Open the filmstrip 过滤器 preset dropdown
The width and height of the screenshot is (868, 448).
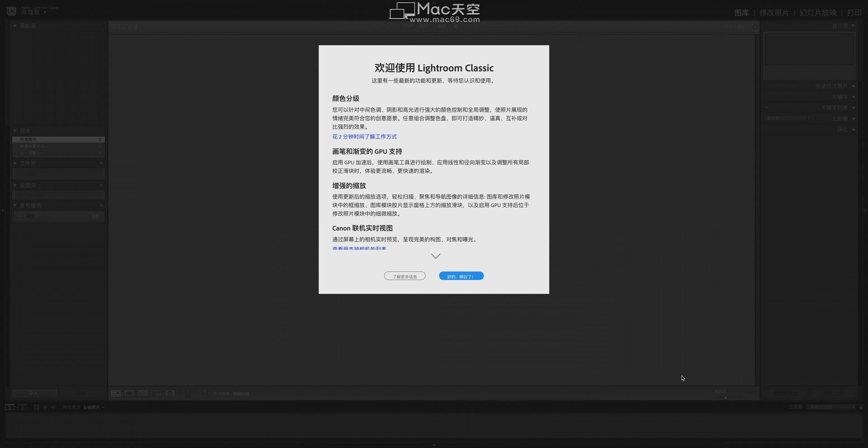tap(832, 407)
